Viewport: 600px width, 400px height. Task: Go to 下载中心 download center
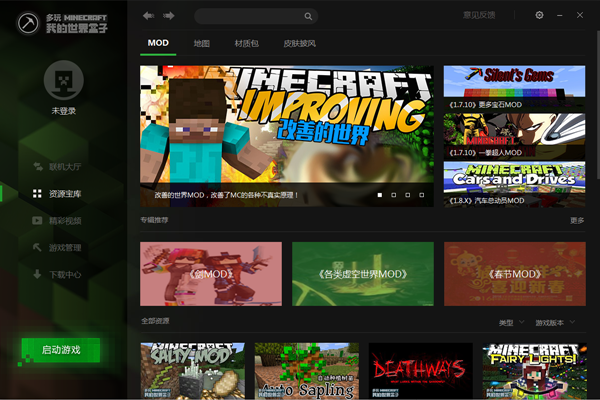63,274
